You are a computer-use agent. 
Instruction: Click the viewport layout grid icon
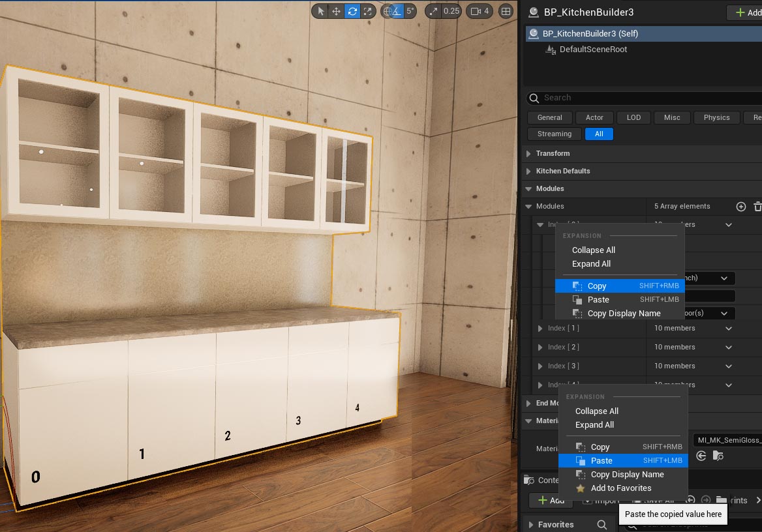pos(506,11)
